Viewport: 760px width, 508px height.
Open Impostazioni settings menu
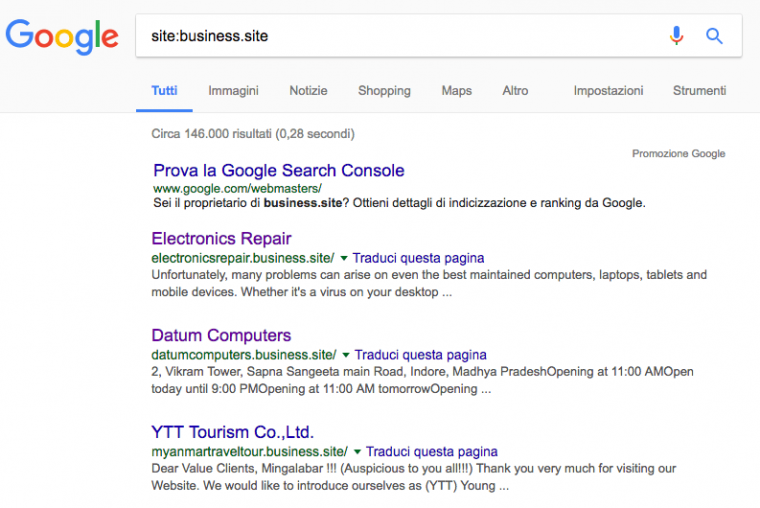(608, 91)
